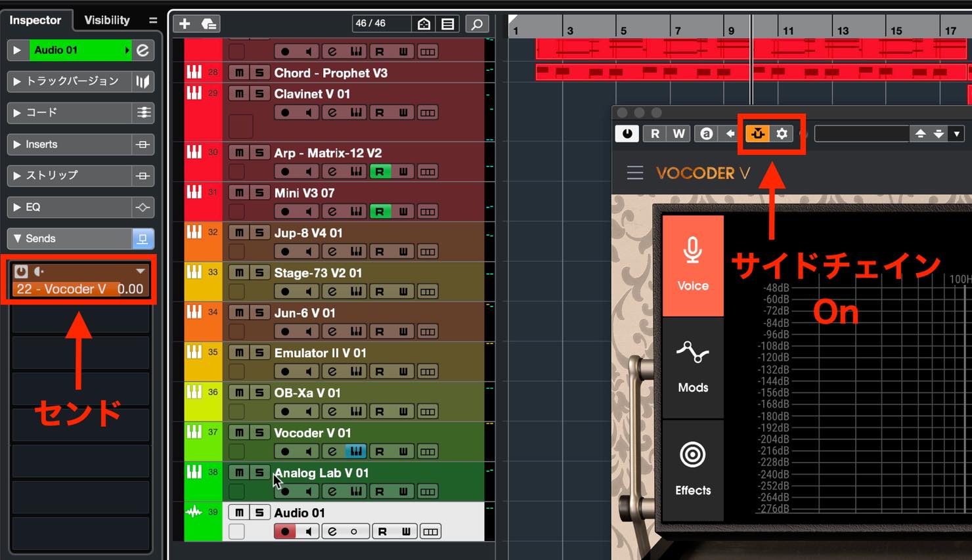Switch to the Inspector tab
The height and width of the screenshot is (560, 972).
point(35,20)
